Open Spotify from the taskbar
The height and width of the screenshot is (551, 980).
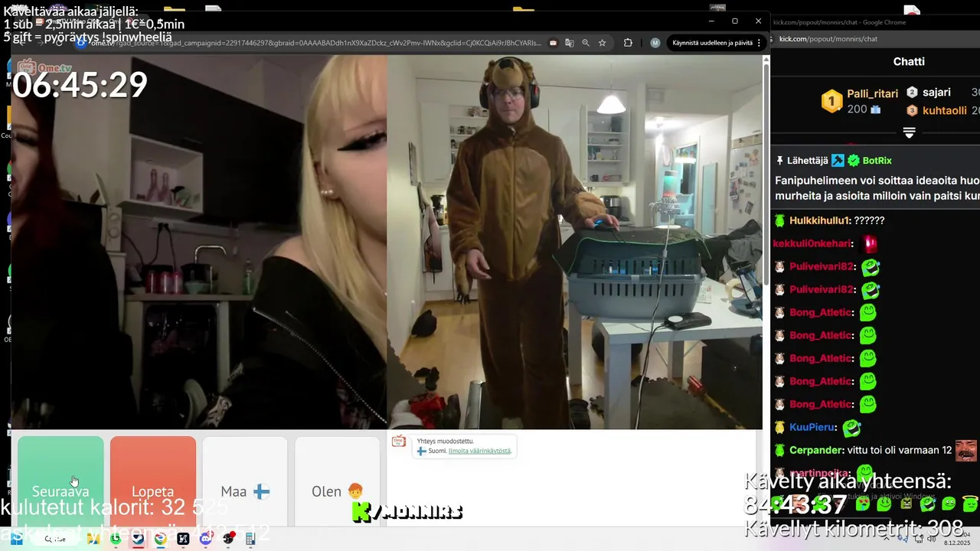[116, 539]
